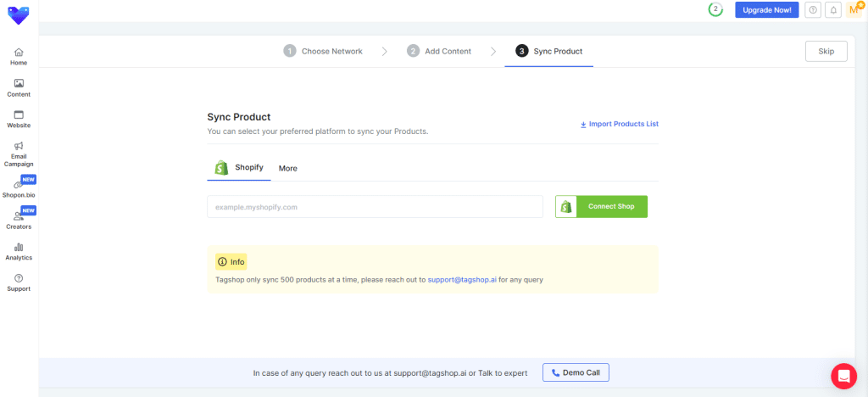The image size is (868, 397).
Task: Click the Tagshop heart logo
Action: [x=18, y=14]
